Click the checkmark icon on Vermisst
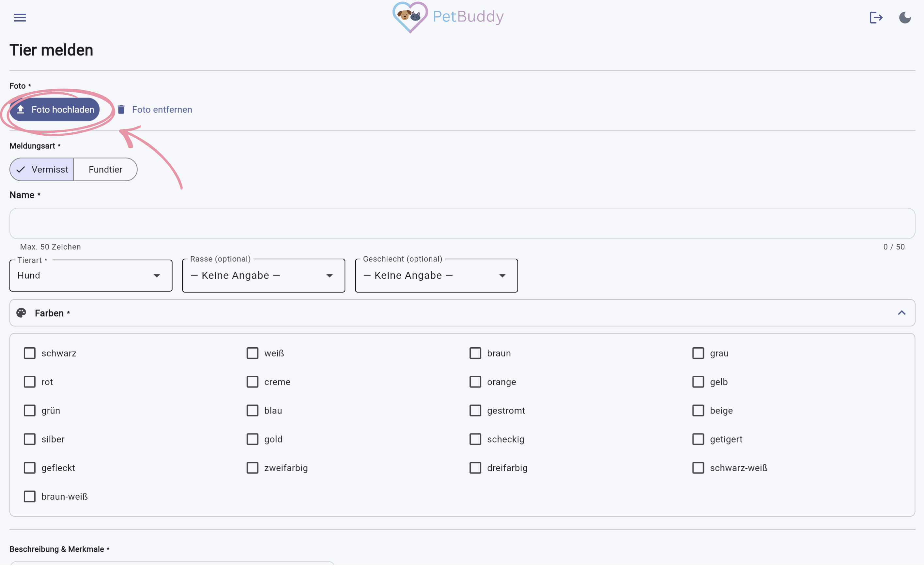 21,170
